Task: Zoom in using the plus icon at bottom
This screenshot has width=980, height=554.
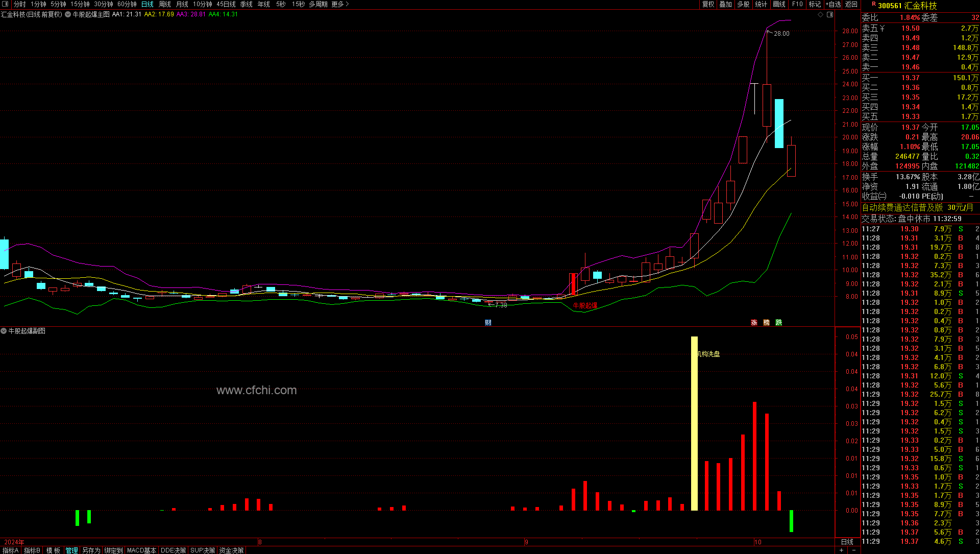Action: 841,550
